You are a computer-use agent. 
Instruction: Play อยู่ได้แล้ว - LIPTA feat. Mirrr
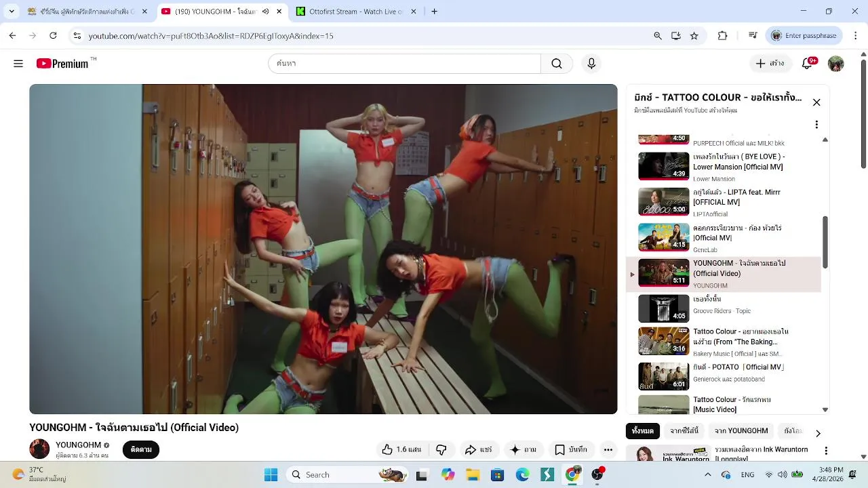click(724, 202)
